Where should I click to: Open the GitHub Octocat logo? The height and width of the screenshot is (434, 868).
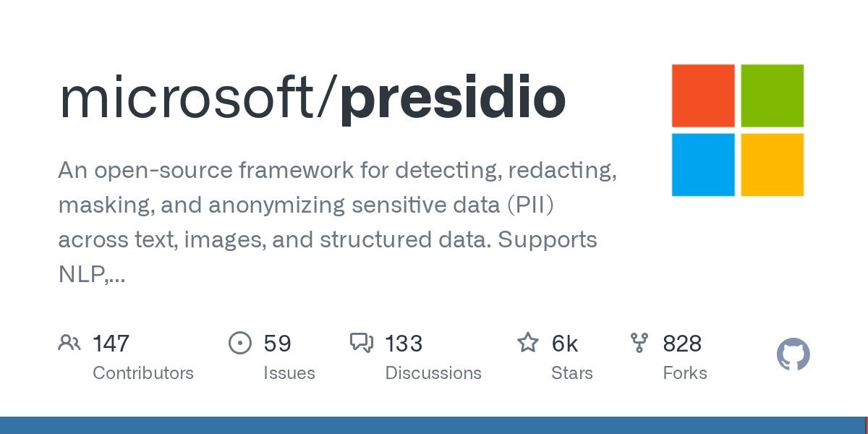(x=793, y=355)
